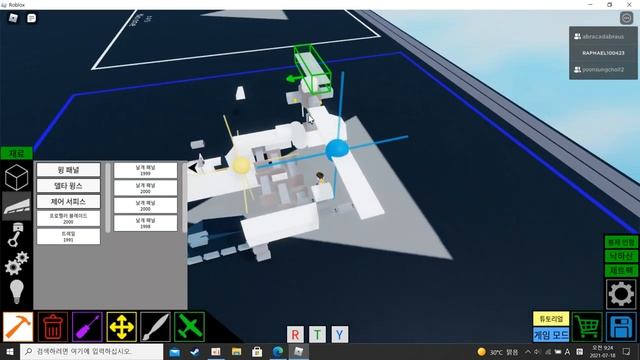This screenshot has width=640, height=360.
Task: Click the blue 게임 모드 button
Action: coord(551,335)
